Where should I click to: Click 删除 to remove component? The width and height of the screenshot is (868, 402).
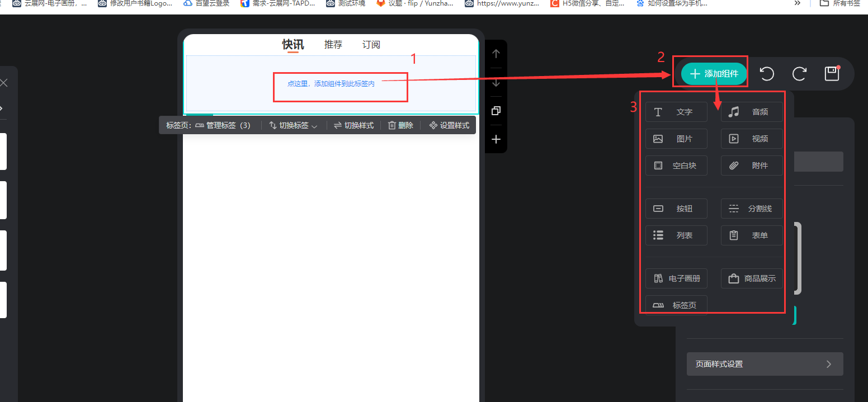click(400, 125)
